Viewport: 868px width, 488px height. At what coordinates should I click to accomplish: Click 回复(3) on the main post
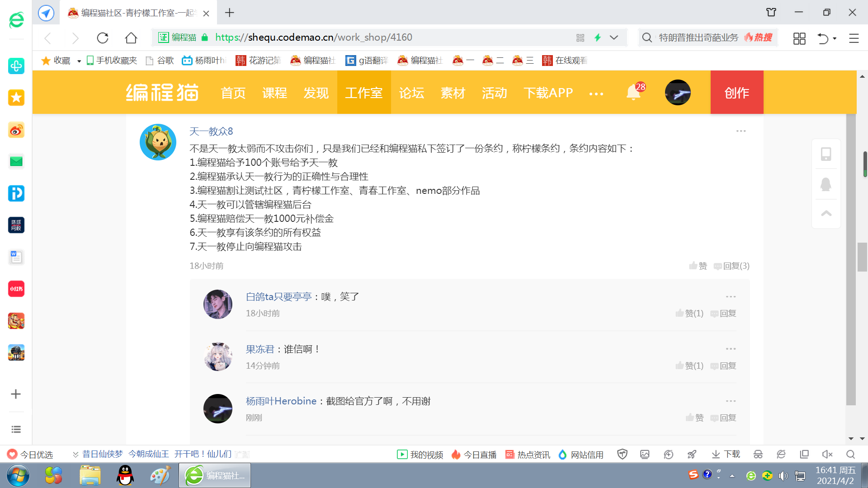[x=731, y=266]
